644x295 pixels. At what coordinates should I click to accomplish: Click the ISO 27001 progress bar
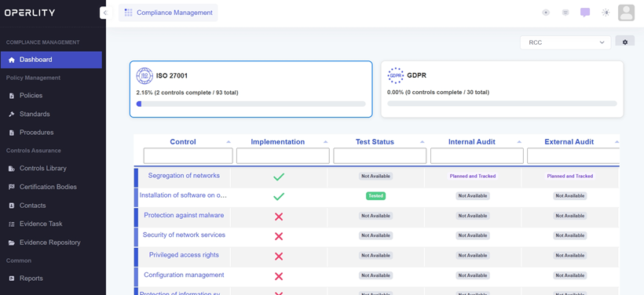(251, 104)
